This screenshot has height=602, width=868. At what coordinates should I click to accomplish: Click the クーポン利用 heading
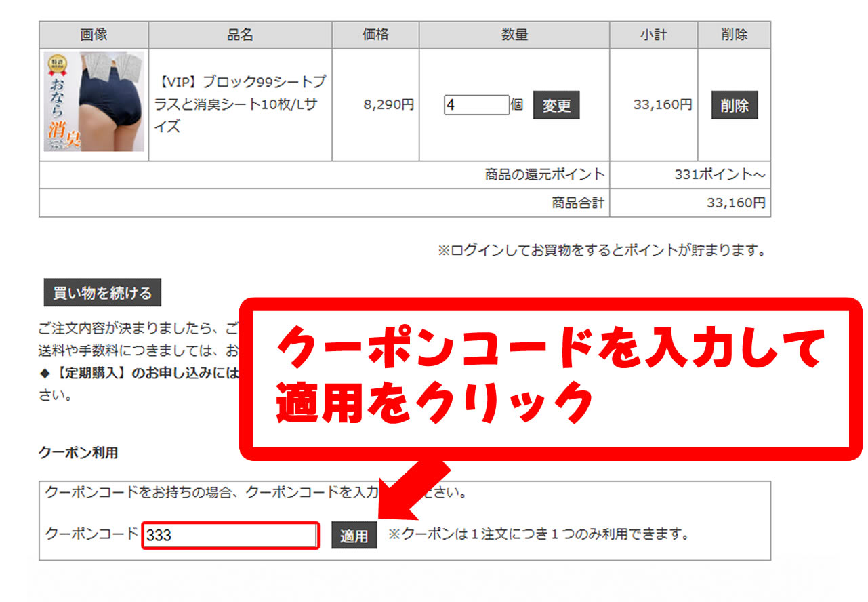(78, 453)
